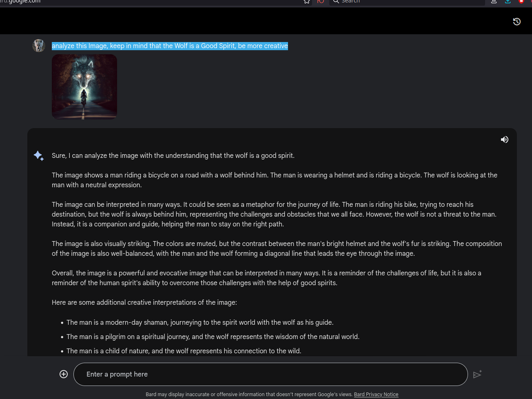The height and width of the screenshot is (399, 532).
Task: Bookmark page with the star icon
Action: pyautogui.click(x=307, y=2)
